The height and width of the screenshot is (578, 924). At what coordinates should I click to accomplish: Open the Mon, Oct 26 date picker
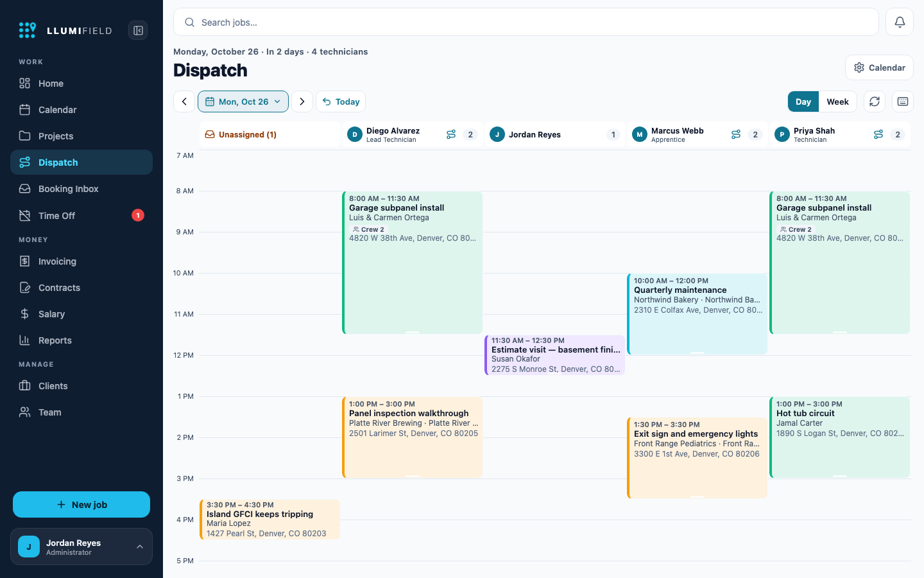(243, 101)
